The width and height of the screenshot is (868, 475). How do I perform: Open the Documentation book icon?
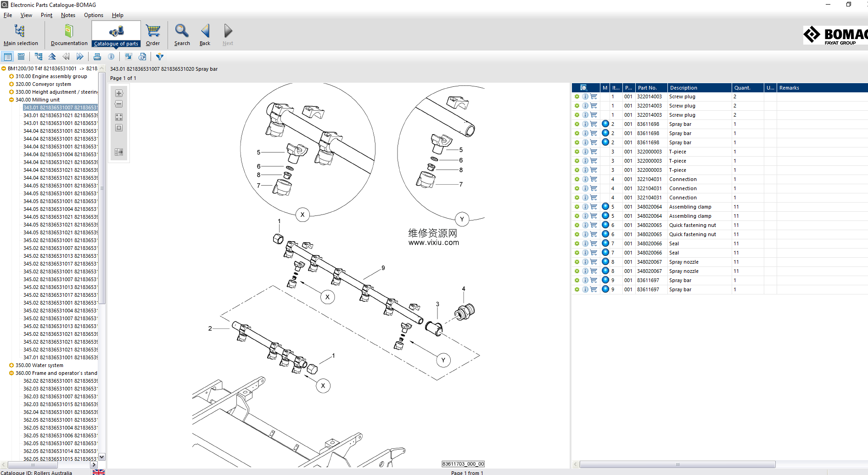pyautogui.click(x=69, y=31)
